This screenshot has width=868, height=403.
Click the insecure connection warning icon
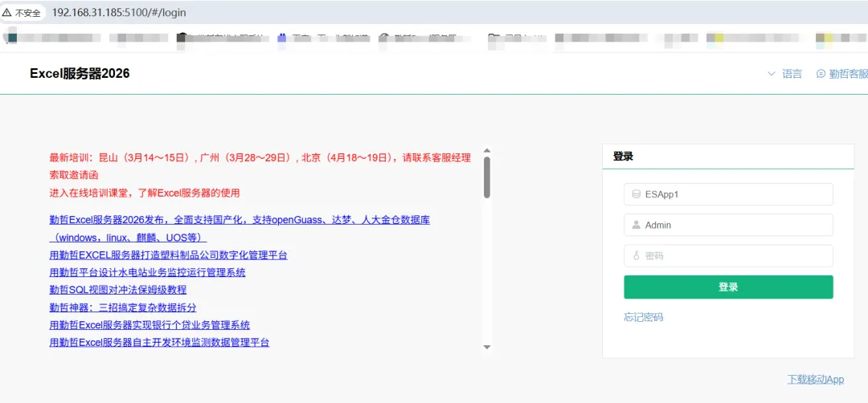(x=7, y=12)
